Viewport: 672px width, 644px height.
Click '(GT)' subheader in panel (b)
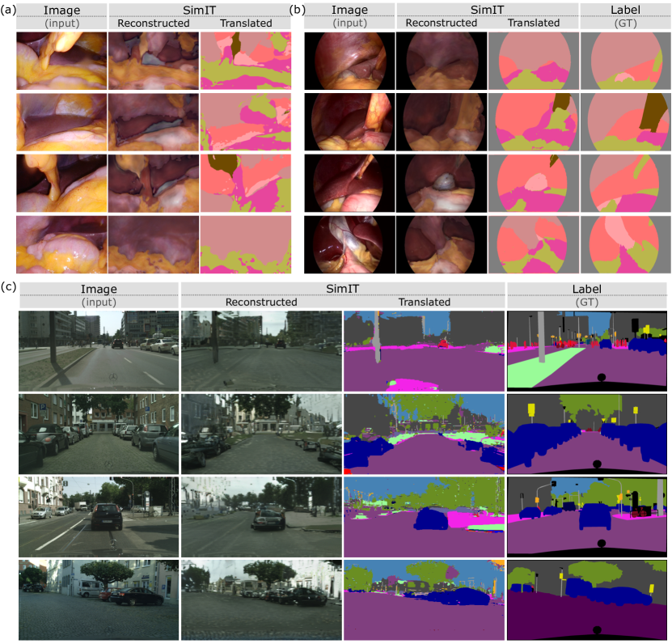[625, 23]
